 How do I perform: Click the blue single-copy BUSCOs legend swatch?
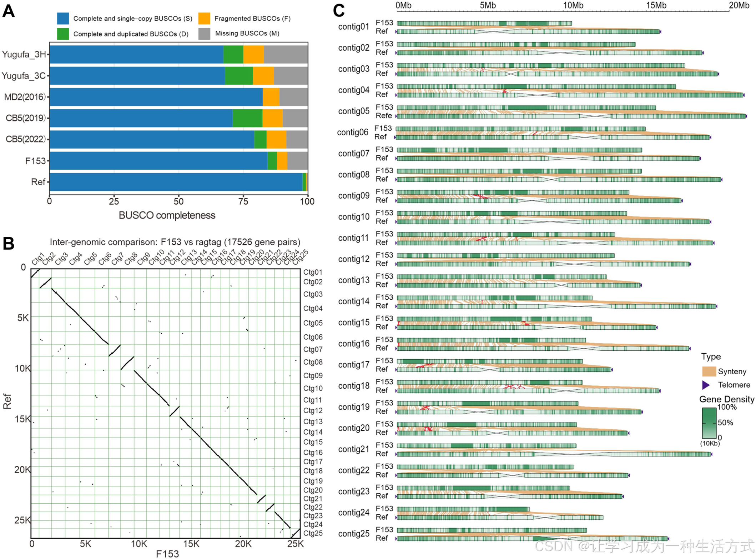63,18
